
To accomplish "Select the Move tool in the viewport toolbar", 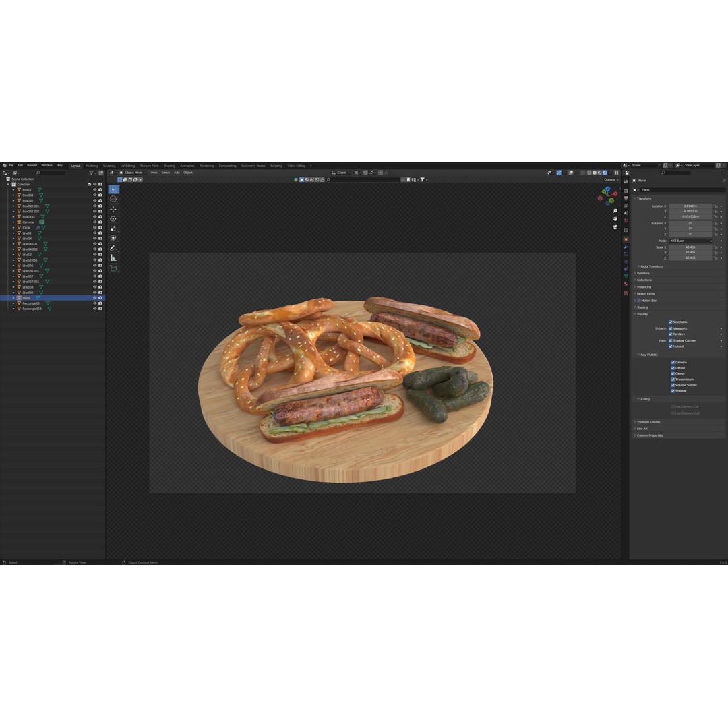I will [x=113, y=209].
